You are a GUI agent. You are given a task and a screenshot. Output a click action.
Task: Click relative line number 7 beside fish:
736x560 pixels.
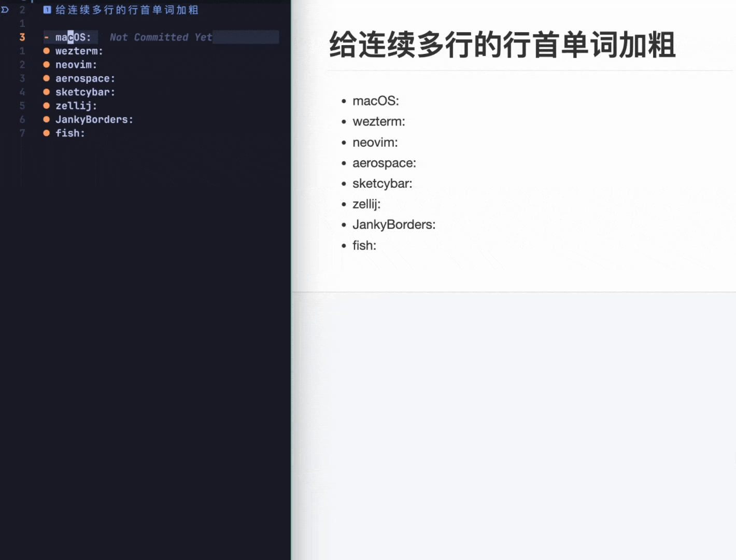(x=22, y=133)
